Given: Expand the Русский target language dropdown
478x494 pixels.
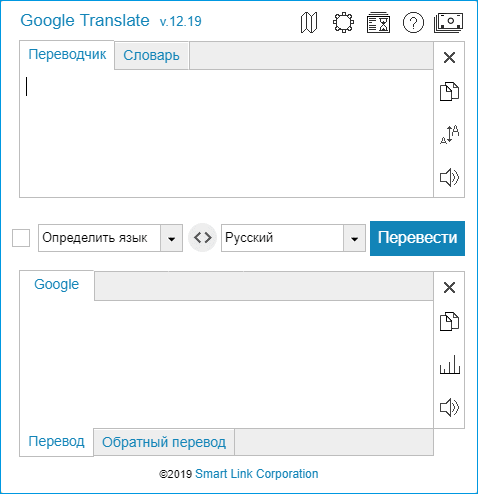Looking at the screenshot, I should [354, 238].
